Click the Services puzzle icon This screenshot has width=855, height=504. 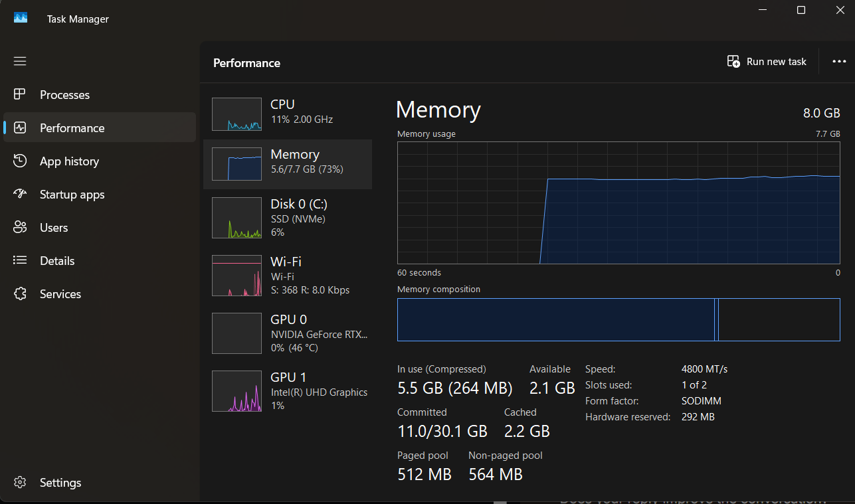pyautogui.click(x=20, y=294)
